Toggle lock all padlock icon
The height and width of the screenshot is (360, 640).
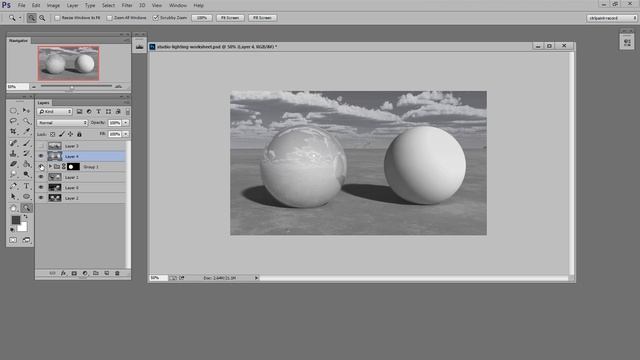point(79,134)
